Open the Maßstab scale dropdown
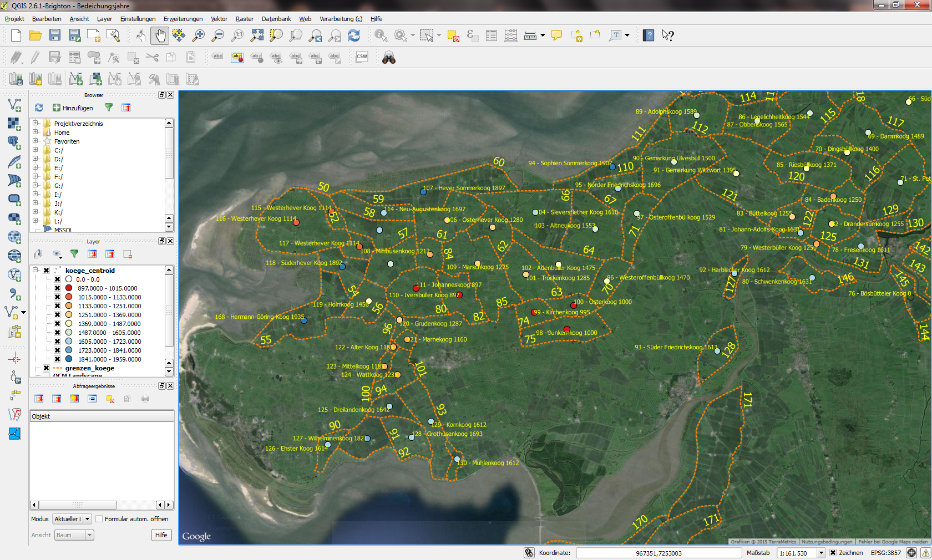The height and width of the screenshot is (560, 932). point(821,553)
